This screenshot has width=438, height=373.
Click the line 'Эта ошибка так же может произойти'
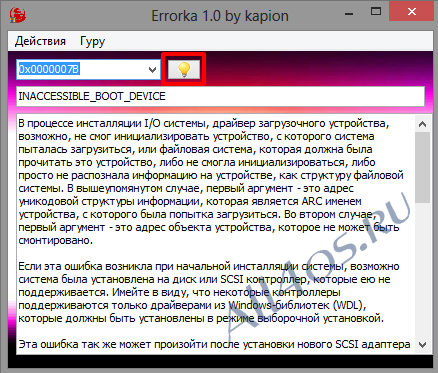pos(214,344)
